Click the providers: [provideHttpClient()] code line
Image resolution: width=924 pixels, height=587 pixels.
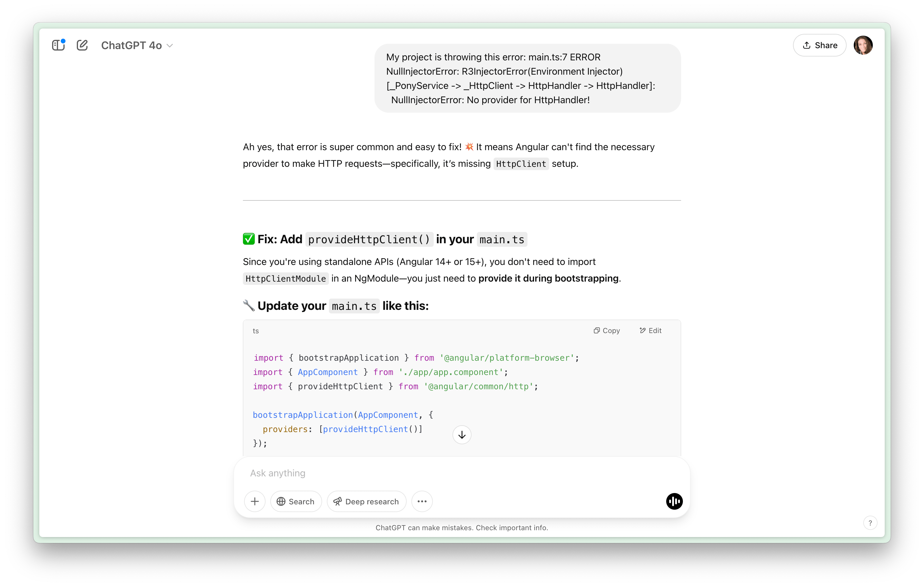[x=342, y=429]
